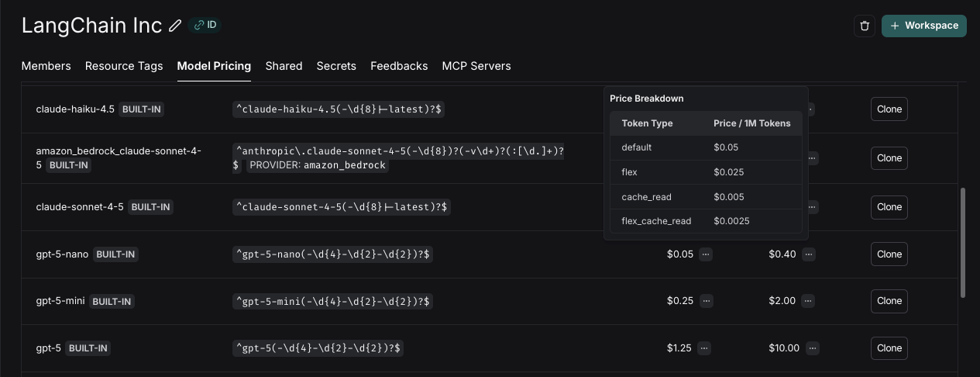Clone the claude-sonnet-4-5 pricing row
The image size is (980, 377).
pos(889,207)
